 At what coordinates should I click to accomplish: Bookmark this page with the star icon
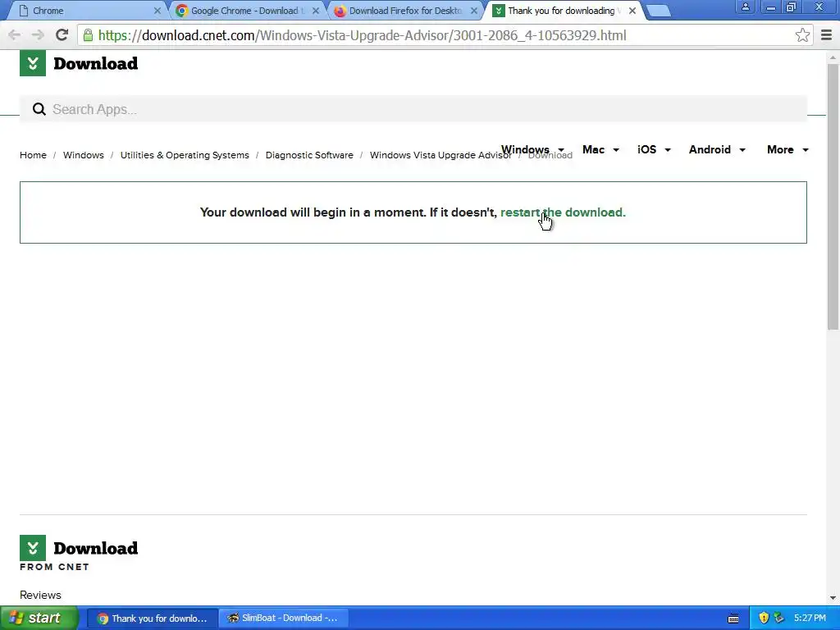802,35
